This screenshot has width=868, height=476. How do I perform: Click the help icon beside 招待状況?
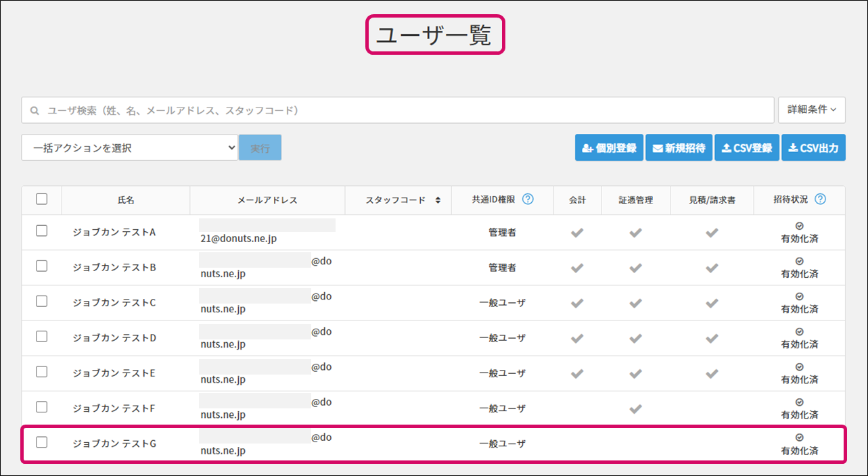tap(820, 199)
